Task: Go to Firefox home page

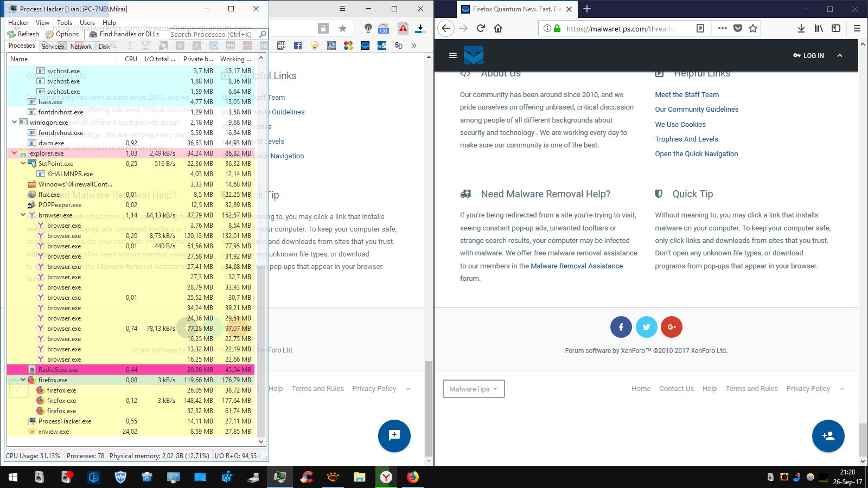Action: click(498, 28)
